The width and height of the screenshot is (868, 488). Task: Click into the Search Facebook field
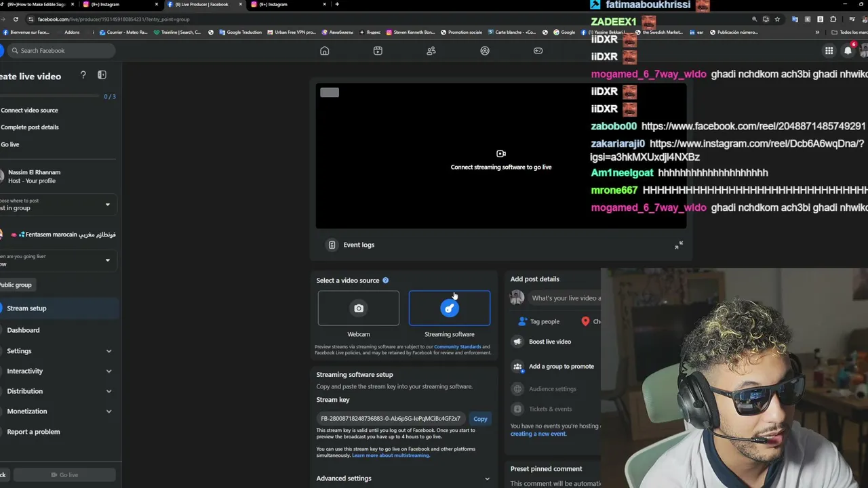(60, 51)
